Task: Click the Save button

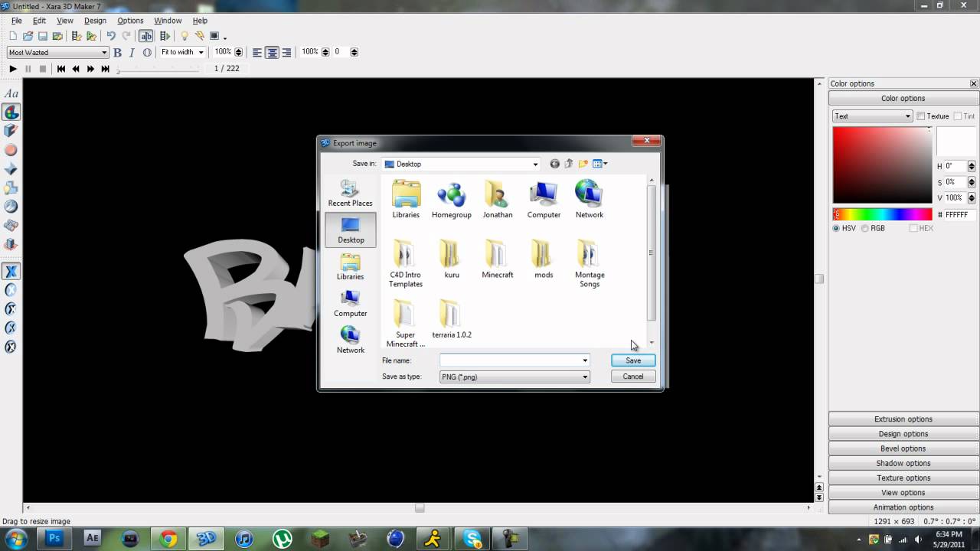Action: point(633,360)
